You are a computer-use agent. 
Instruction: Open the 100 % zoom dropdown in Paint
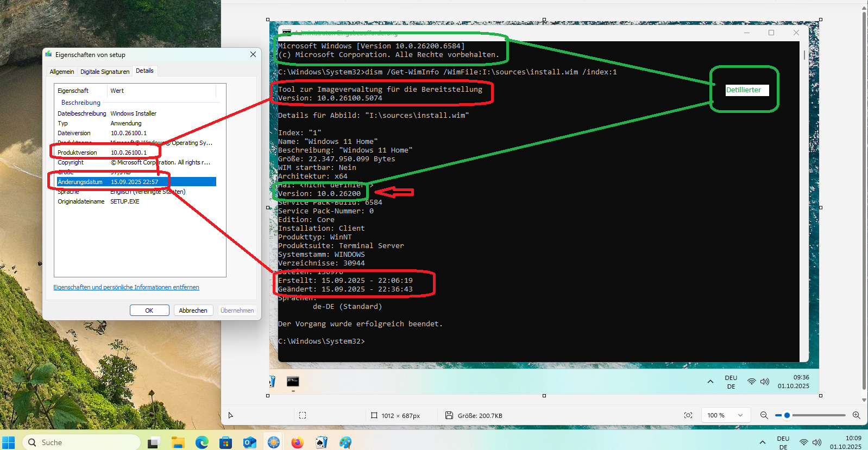(x=725, y=415)
